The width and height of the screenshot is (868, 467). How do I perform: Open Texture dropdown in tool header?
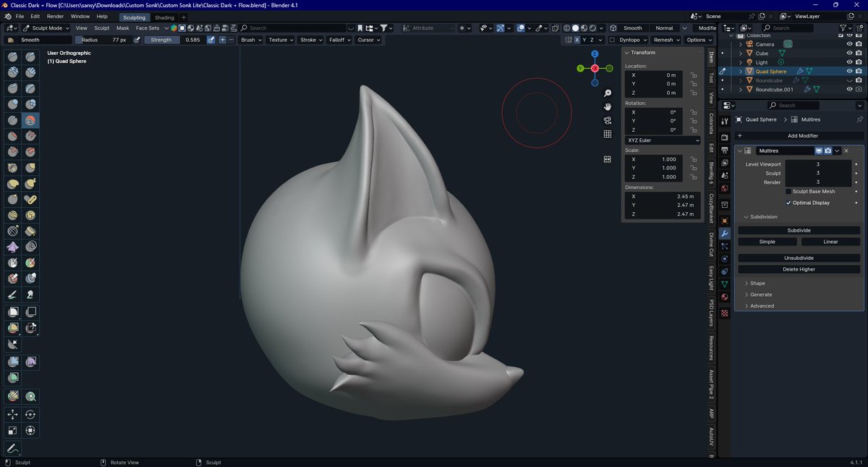click(280, 40)
